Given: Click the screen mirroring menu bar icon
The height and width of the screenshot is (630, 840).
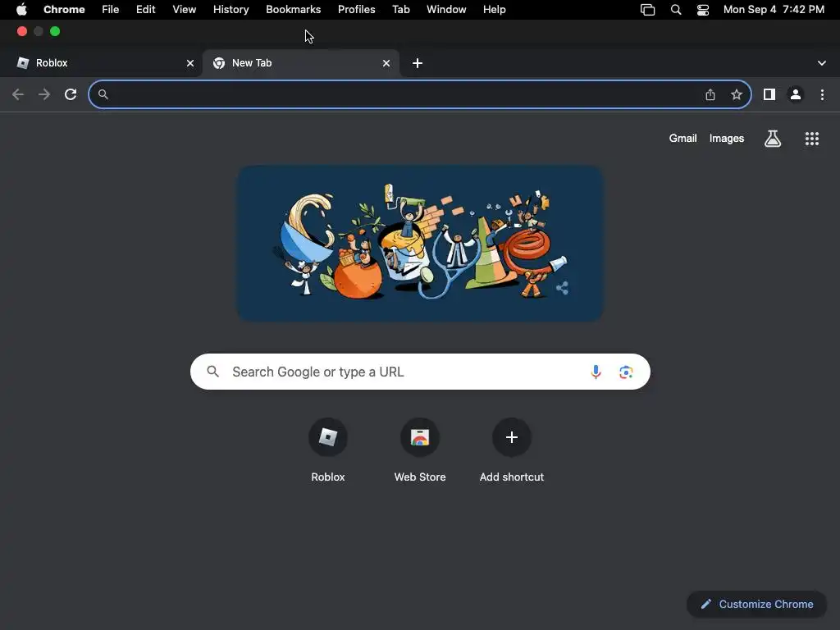Looking at the screenshot, I should pyautogui.click(x=648, y=10).
